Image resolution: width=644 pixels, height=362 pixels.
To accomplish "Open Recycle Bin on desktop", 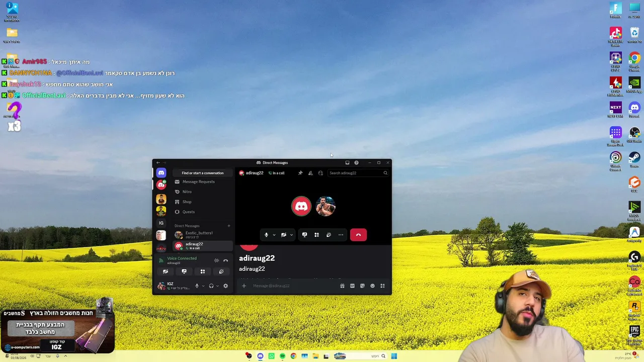I will (634, 35).
